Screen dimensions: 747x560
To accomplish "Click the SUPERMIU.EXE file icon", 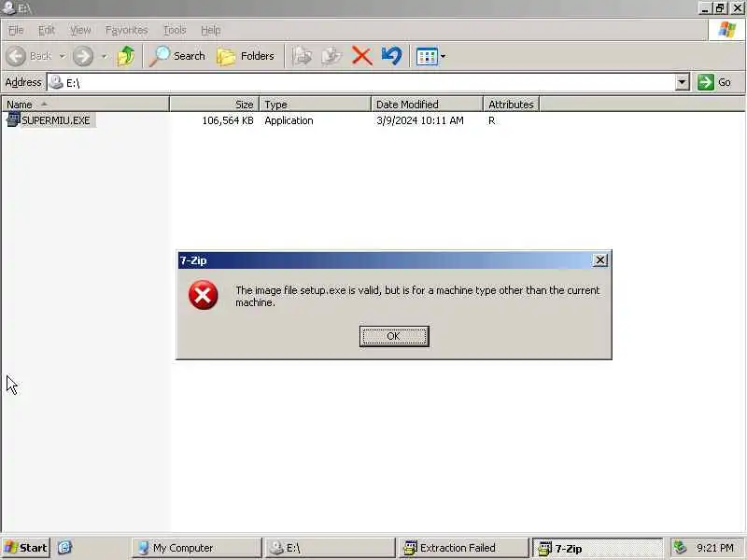I will [x=13, y=119].
